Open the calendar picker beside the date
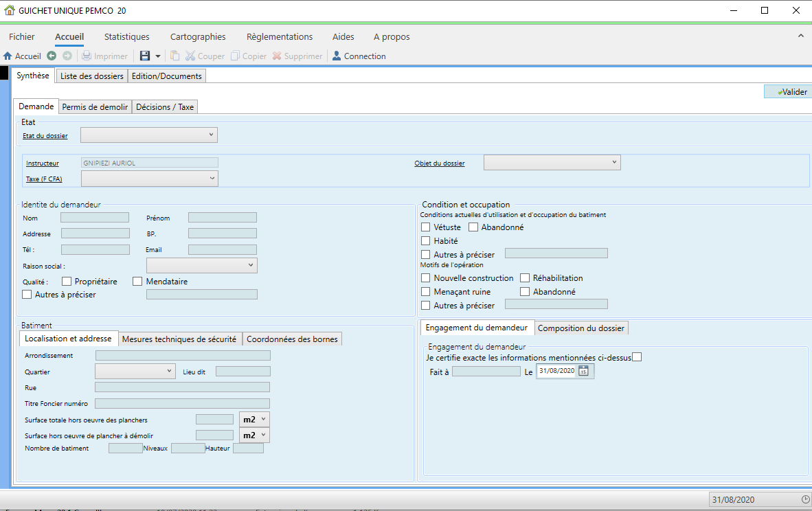This screenshot has width=812, height=511. pyautogui.click(x=584, y=371)
